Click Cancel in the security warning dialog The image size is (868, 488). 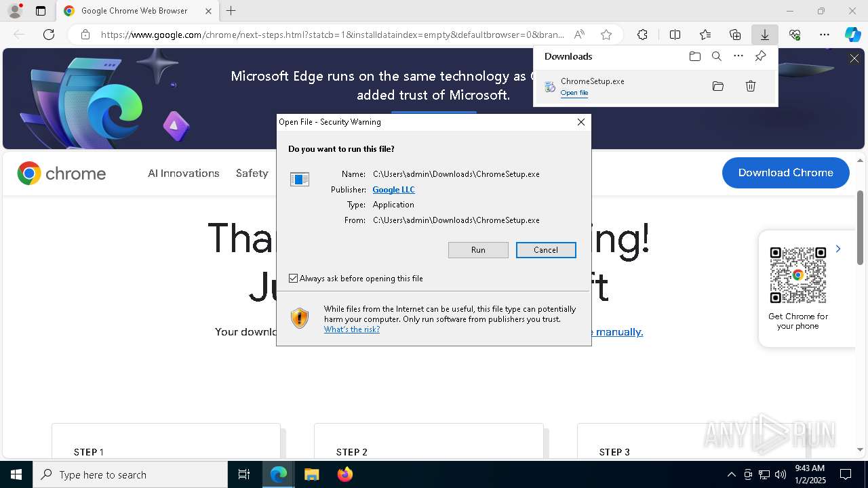[x=546, y=250]
